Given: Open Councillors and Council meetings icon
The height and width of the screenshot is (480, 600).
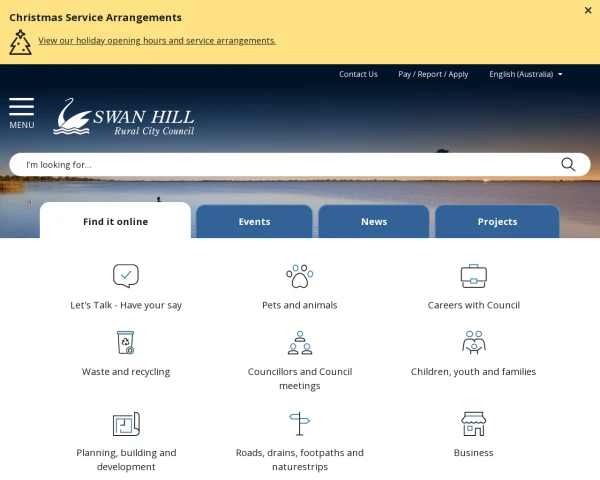Looking at the screenshot, I should click(x=299, y=343).
